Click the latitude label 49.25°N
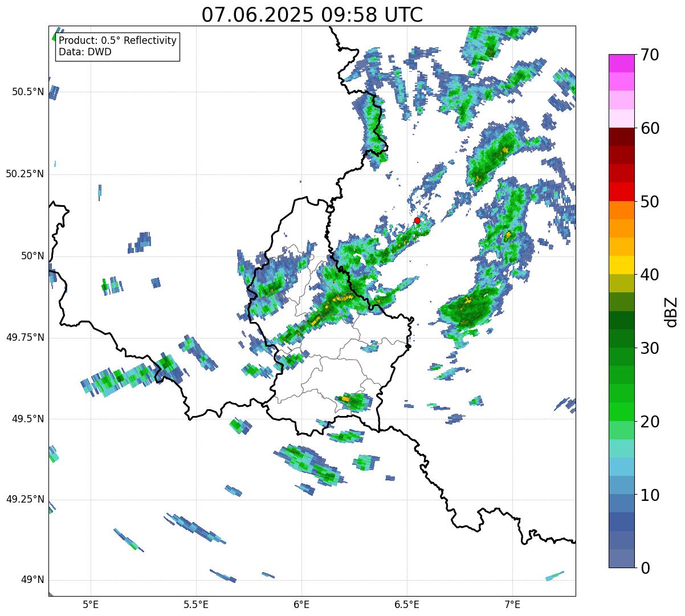Viewport: 685px width, 616px height. tap(25, 499)
